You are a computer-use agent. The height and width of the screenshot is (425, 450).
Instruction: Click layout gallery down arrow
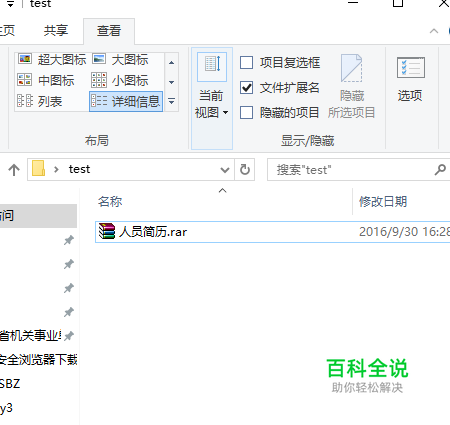pos(171,82)
